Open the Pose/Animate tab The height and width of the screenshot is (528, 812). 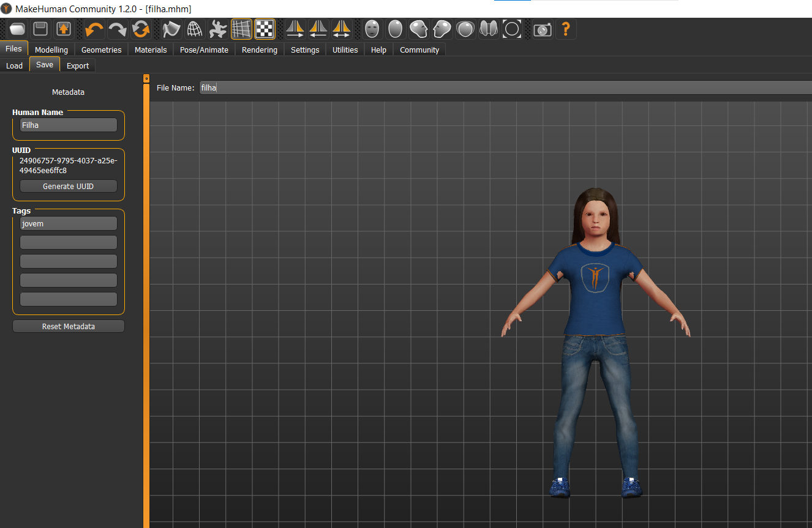coord(204,50)
